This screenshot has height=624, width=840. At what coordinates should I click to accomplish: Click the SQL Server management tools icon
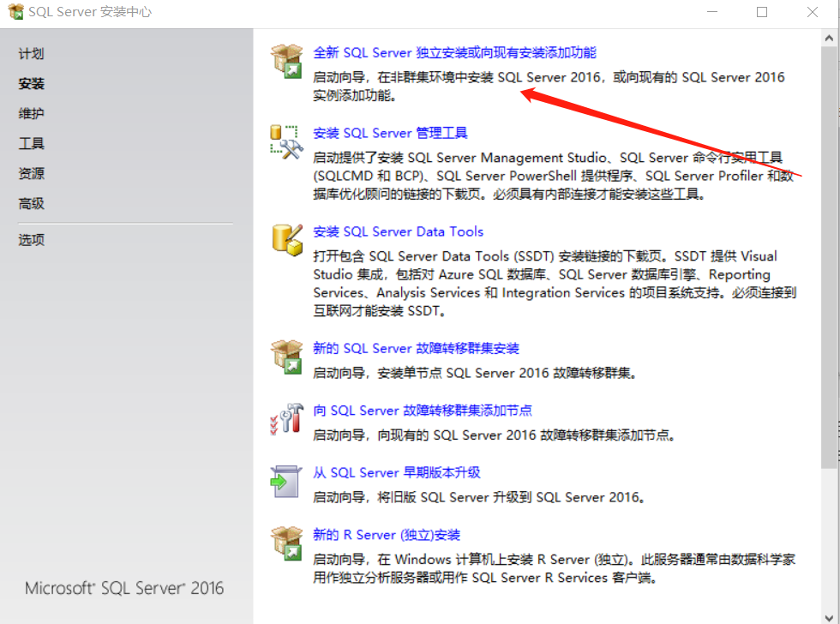[286, 142]
